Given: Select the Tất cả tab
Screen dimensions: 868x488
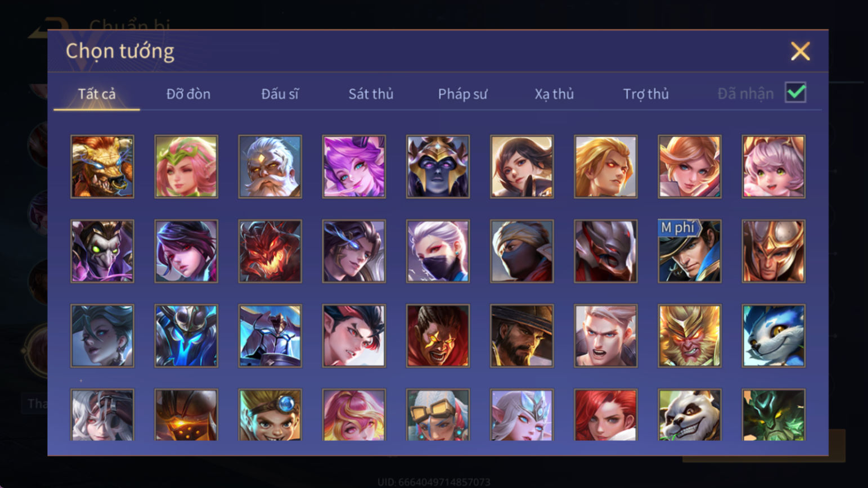Looking at the screenshot, I should click(97, 94).
